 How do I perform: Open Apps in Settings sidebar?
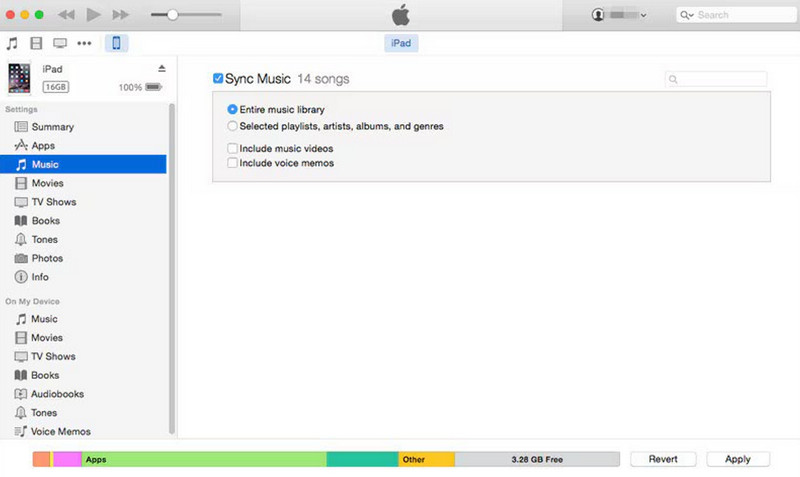click(83, 145)
